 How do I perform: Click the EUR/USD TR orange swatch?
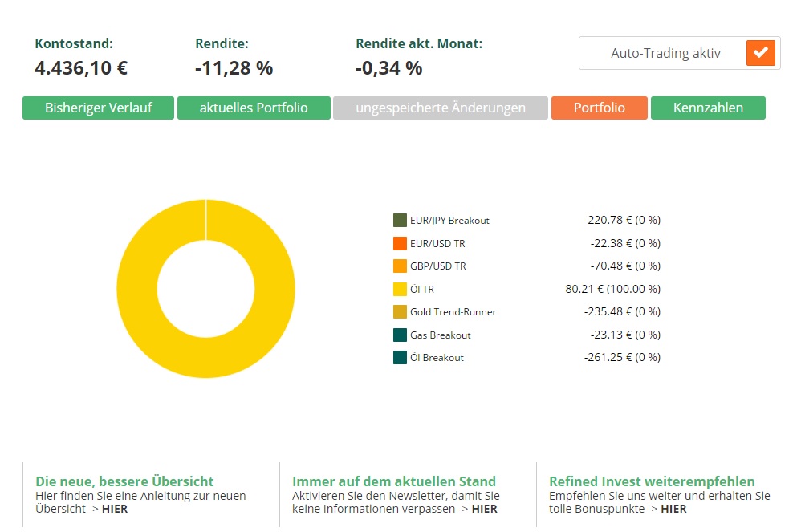400,243
